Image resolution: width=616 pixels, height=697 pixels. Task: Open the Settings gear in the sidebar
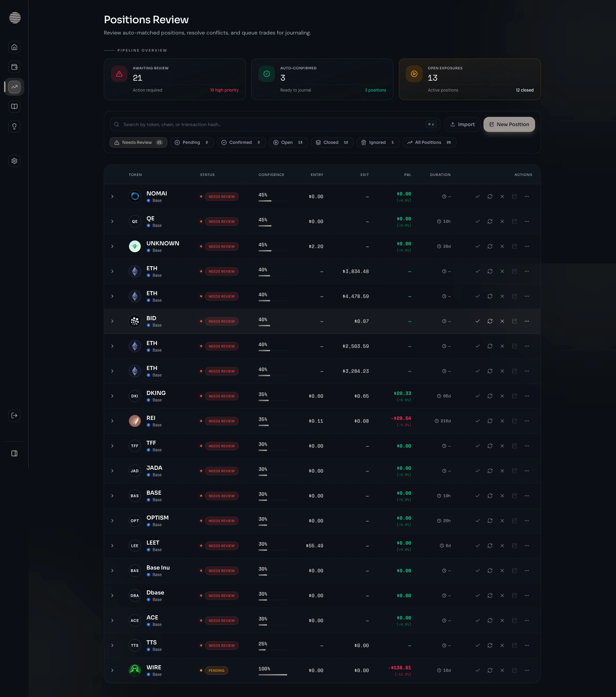[14, 161]
